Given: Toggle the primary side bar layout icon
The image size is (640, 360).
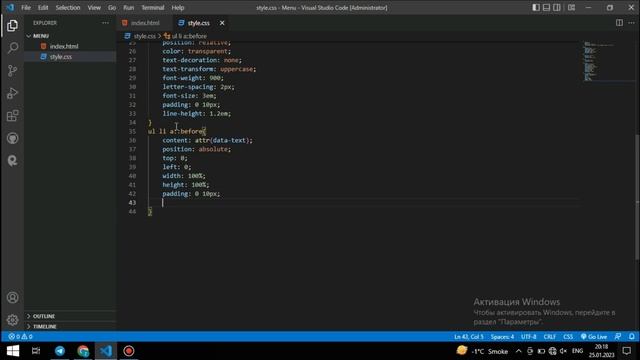Looking at the screenshot, I should coord(536,7).
